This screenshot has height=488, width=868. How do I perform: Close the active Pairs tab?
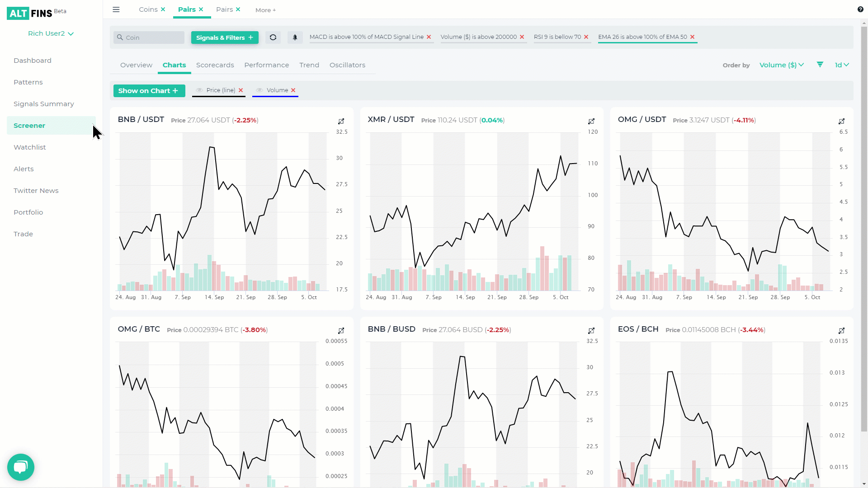(x=201, y=9)
